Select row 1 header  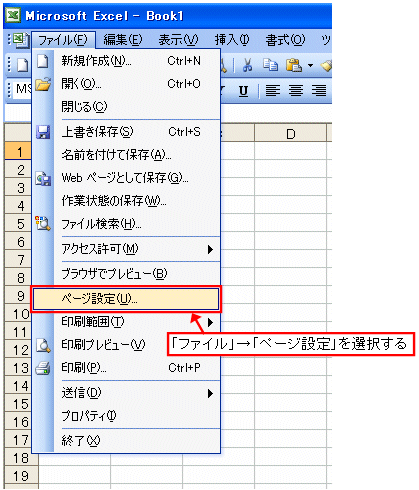(18, 152)
